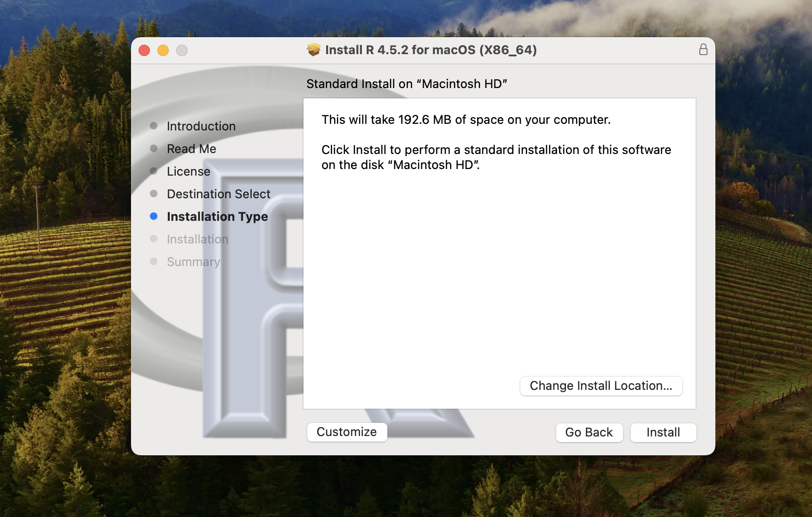
Task: Select the Introduction step in sidebar
Action: pyautogui.click(x=201, y=126)
